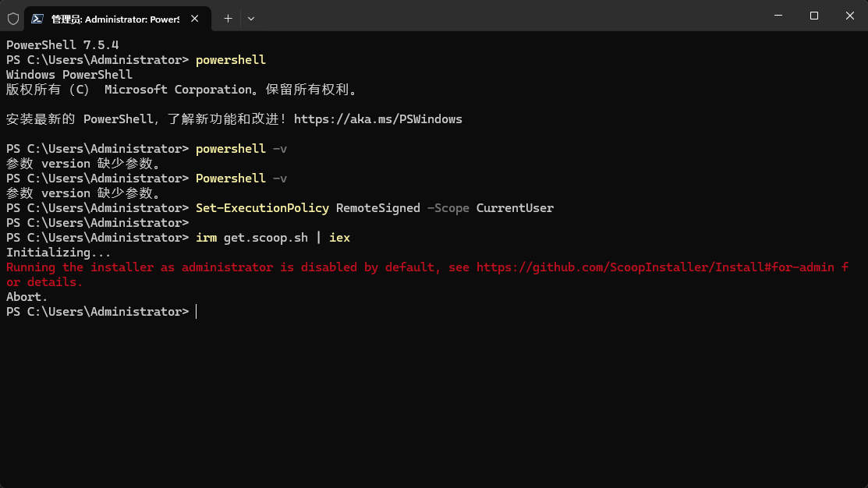Open the ScoopInstaller GitHub for-admin link
Screen dimensions: 868x488
click(x=655, y=267)
